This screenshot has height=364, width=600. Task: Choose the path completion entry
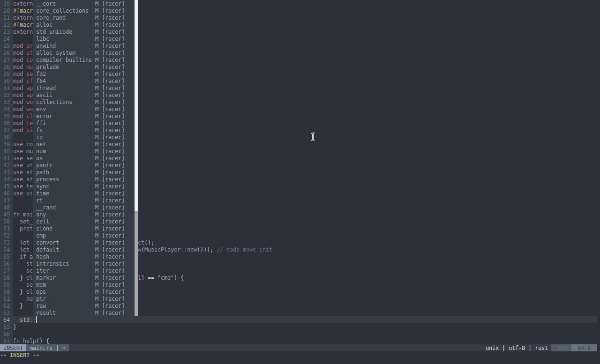click(83, 172)
